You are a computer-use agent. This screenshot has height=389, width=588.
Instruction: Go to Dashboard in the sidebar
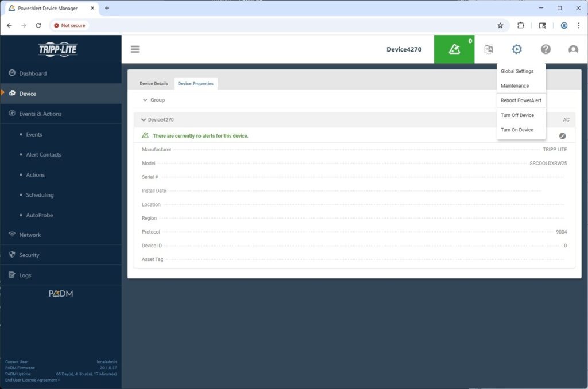(x=33, y=73)
